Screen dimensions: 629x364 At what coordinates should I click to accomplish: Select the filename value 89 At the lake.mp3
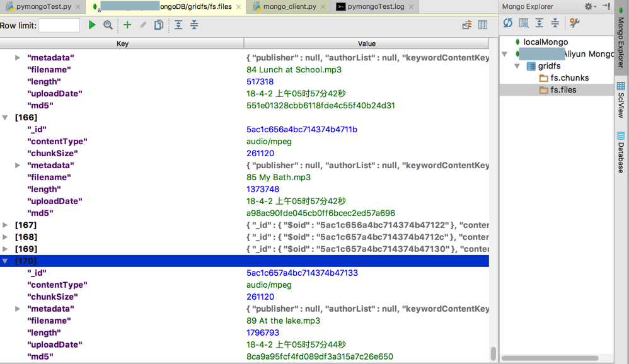pyautogui.click(x=283, y=321)
